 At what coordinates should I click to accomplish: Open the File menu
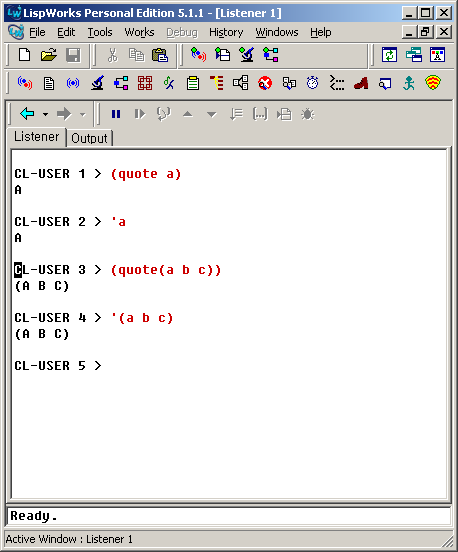(x=37, y=32)
